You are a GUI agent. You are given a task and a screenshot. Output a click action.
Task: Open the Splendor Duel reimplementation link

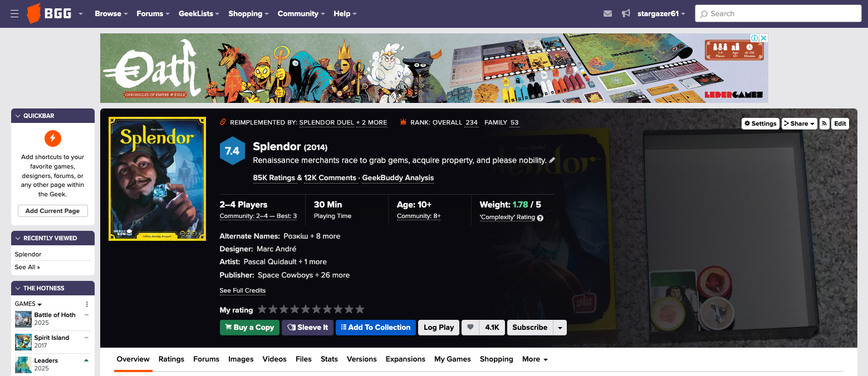[326, 122]
